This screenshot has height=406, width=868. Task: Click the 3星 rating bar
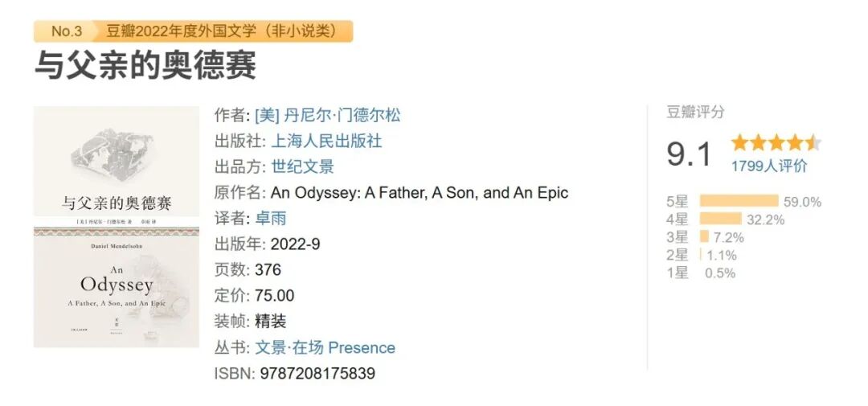click(704, 237)
